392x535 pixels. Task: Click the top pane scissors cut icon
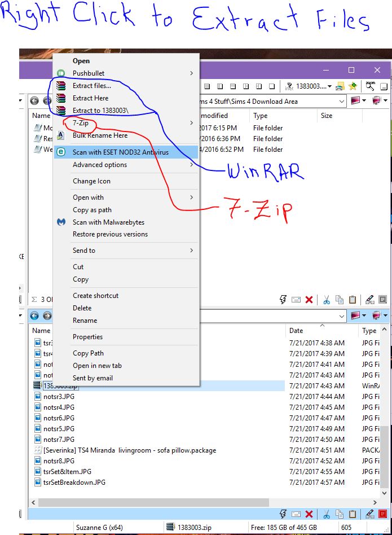coord(327,300)
